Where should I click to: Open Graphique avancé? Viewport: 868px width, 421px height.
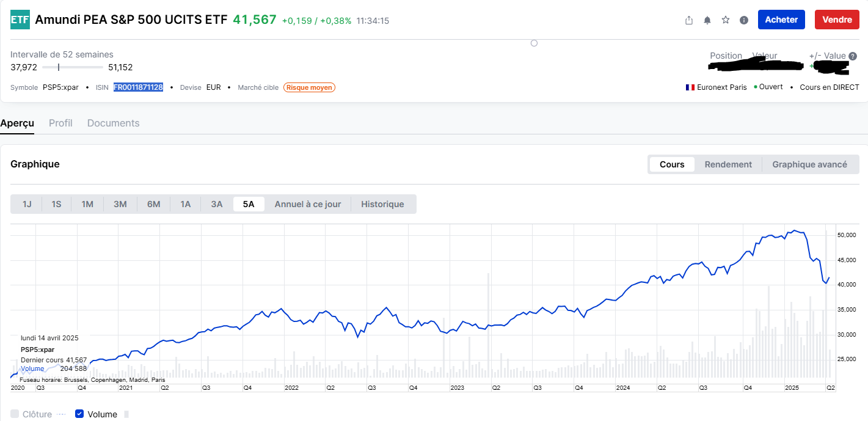pyautogui.click(x=809, y=164)
